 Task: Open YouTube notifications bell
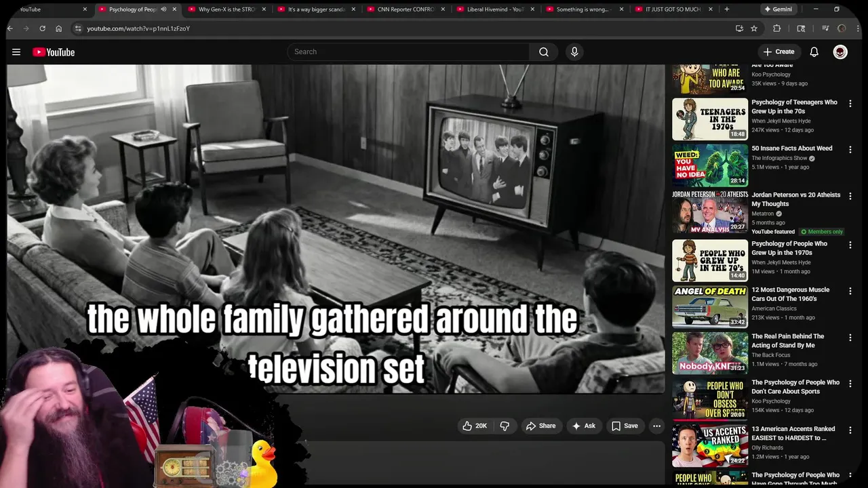tap(814, 52)
